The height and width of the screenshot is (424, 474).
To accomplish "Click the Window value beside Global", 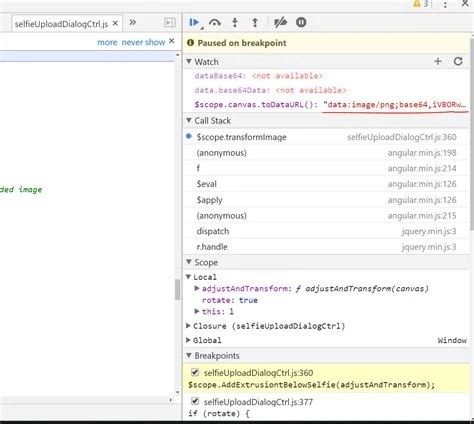I will click(x=452, y=340).
